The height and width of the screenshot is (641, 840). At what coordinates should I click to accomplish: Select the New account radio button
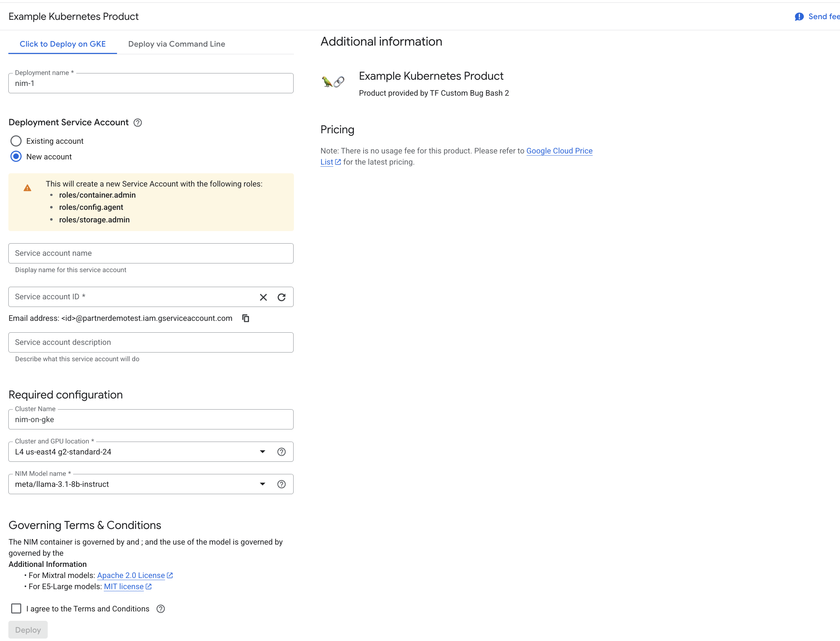(x=16, y=157)
